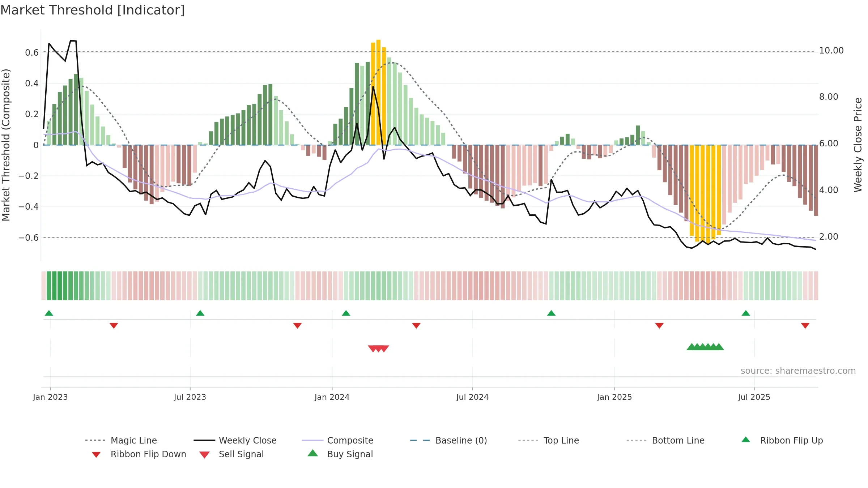Click the green buy signal cluster in spring 2025
The image size is (868, 488).
click(x=705, y=347)
